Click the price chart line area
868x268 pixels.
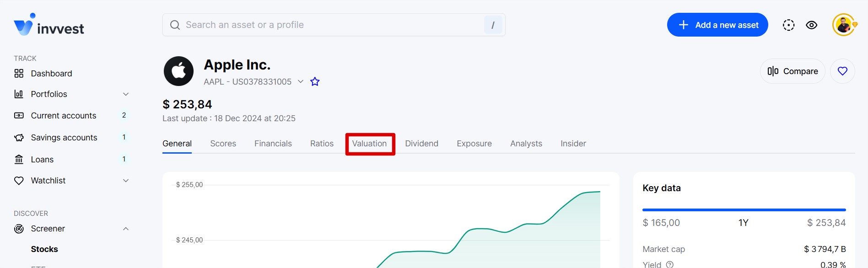click(x=488, y=229)
